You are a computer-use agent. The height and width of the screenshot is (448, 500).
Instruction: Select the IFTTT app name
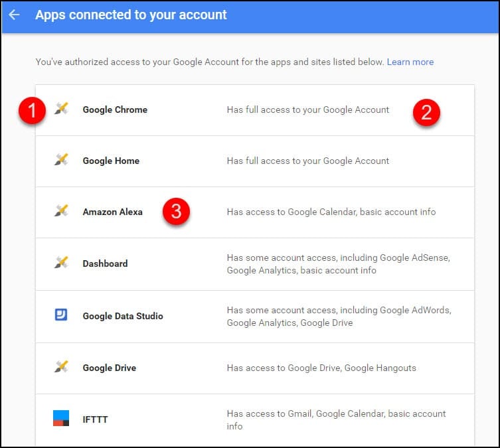click(95, 419)
